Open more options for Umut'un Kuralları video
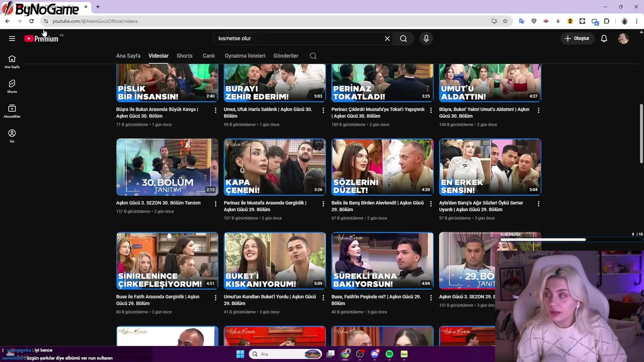Image resolution: width=644 pixels, height=362 pixels. point(323,298)
